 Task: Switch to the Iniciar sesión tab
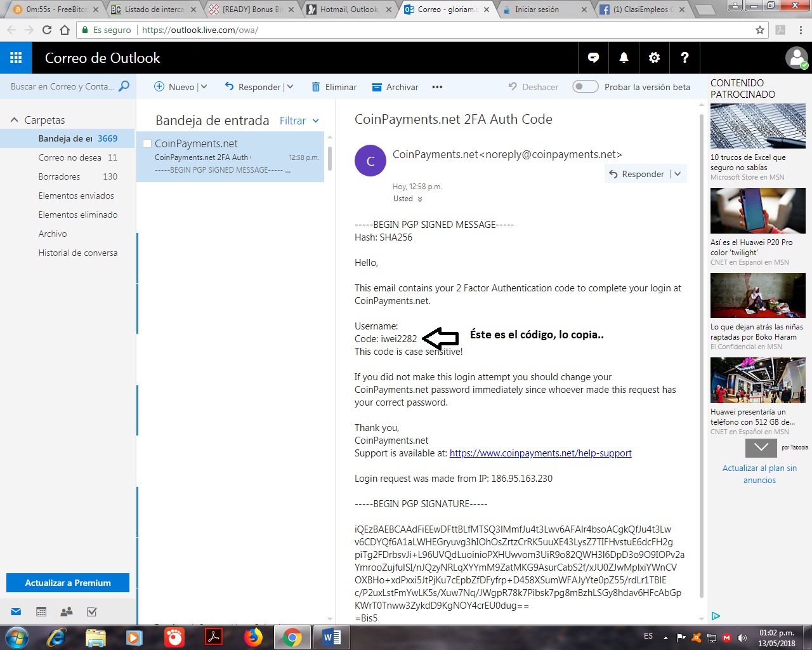545,10
